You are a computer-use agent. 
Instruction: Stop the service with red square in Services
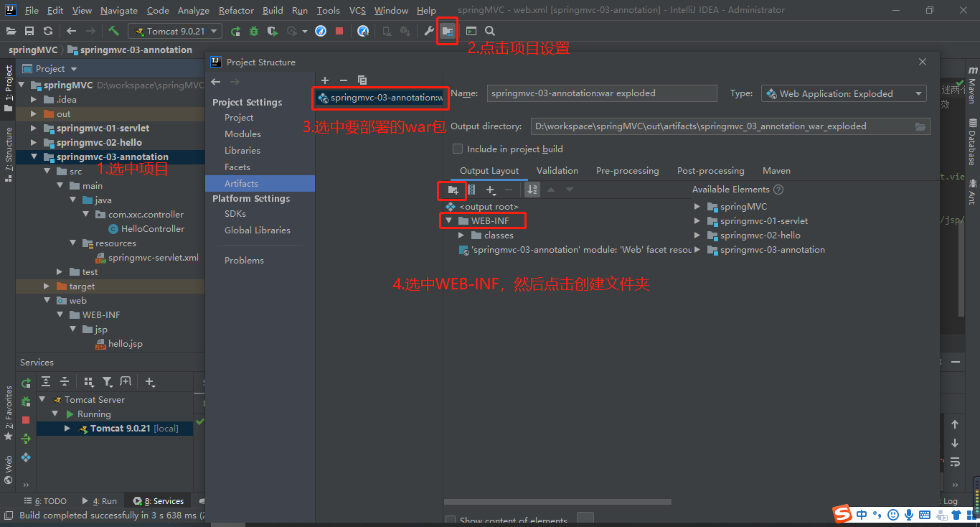point(26,420)
